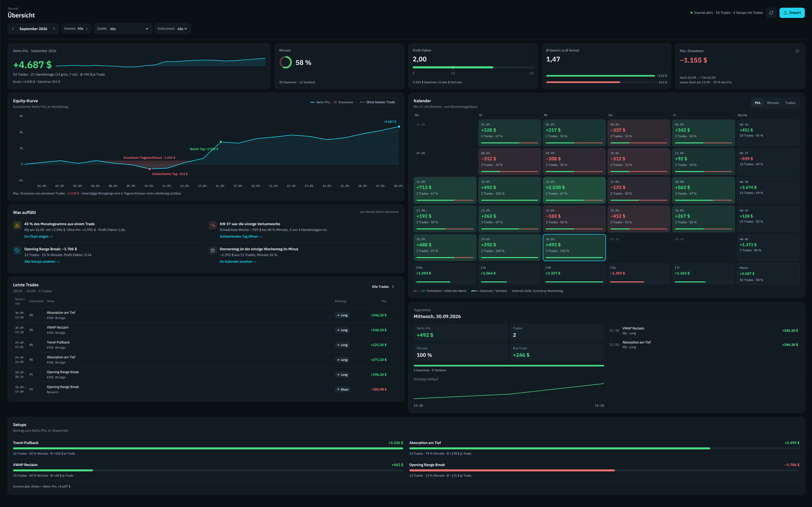Viewport: 812px width, 507px height.
Task: Click the Opening Range Break −1.706 $ setup row
Action: pyautogui.click(x=604, y=470)
